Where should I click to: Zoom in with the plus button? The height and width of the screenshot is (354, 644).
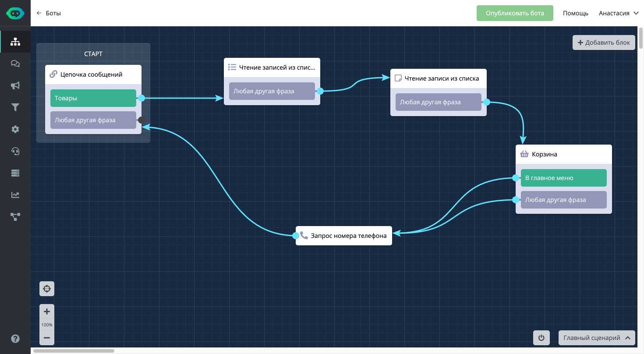(47, 312)
